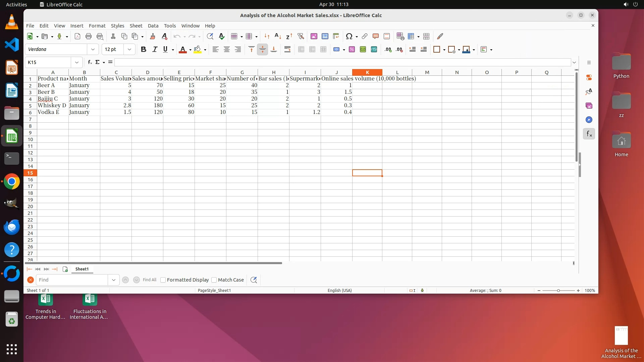Open the Function Wizard next to the formula bar
This screenshot has height=362, width=644.
click(x=90, y=62)
